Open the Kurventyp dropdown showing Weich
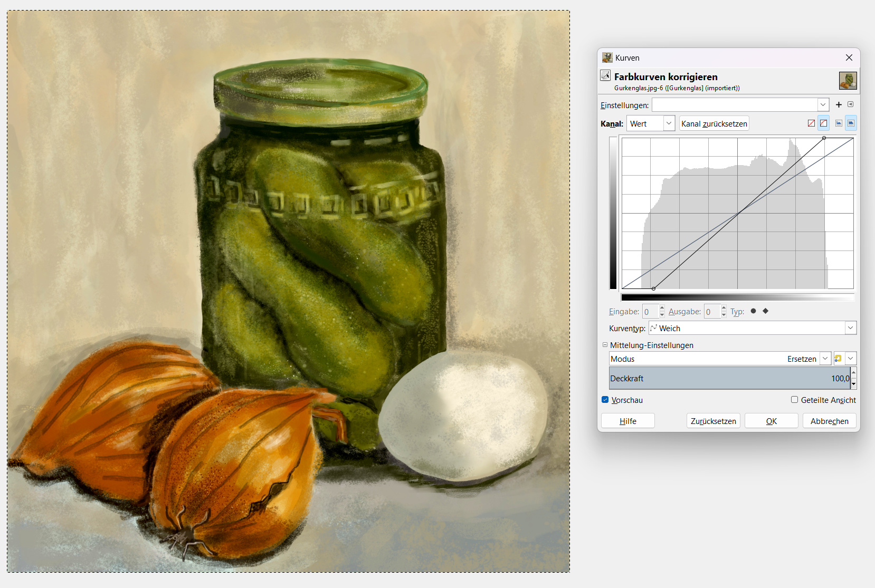This screenshot has width=875, height=588. [752, 328]
